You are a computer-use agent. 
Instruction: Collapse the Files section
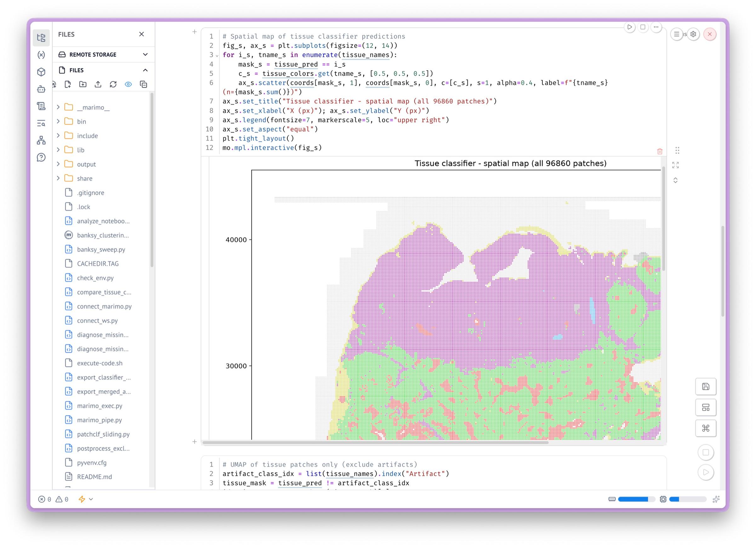(104, 70)
